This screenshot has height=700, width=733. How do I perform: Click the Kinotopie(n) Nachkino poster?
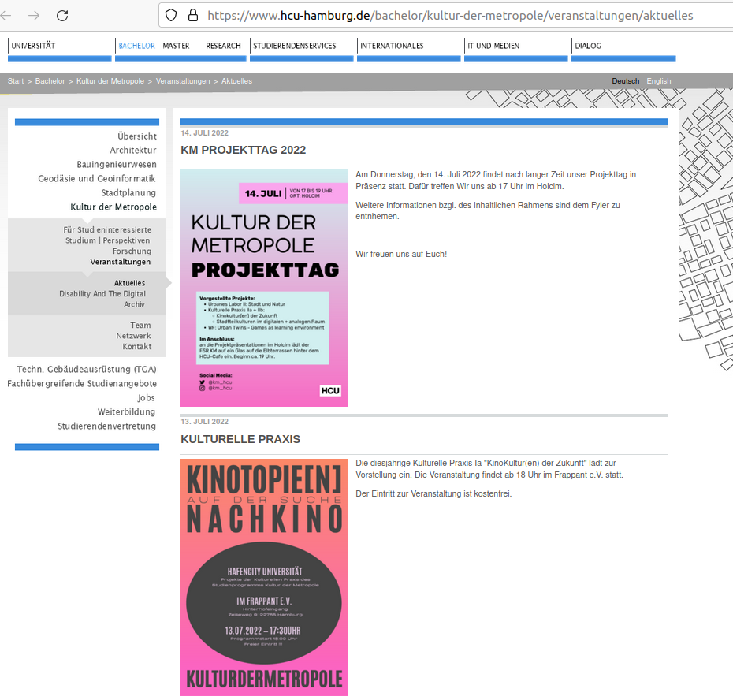click(x=264, y=577)
